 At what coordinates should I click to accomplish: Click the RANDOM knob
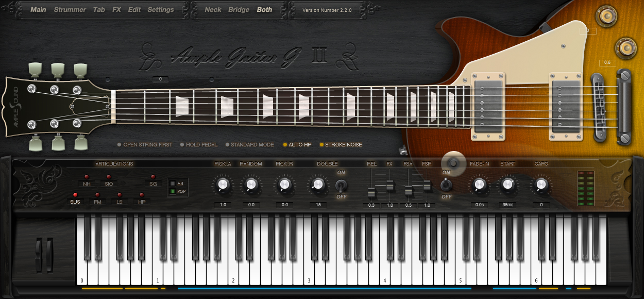click(251, 184)
